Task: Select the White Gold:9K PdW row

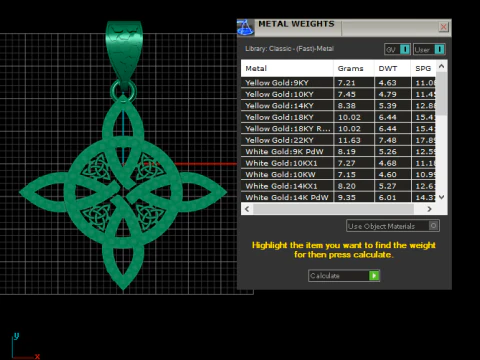Action: (x=338, y=152)
